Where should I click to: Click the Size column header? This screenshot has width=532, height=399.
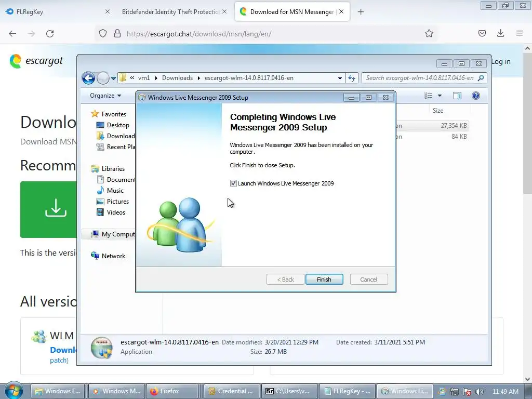(437, 111)
